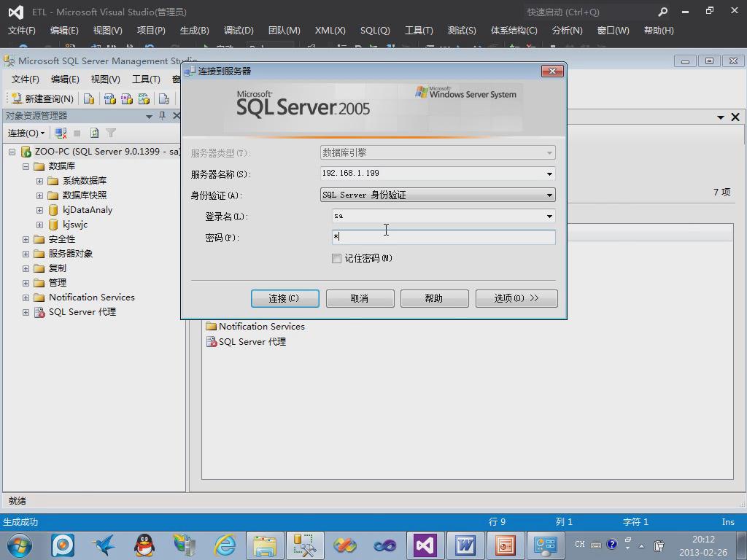Click the 取消 cancel button
Screen dimensions: 747x560
pyautogui.click(x=360, y=298)
